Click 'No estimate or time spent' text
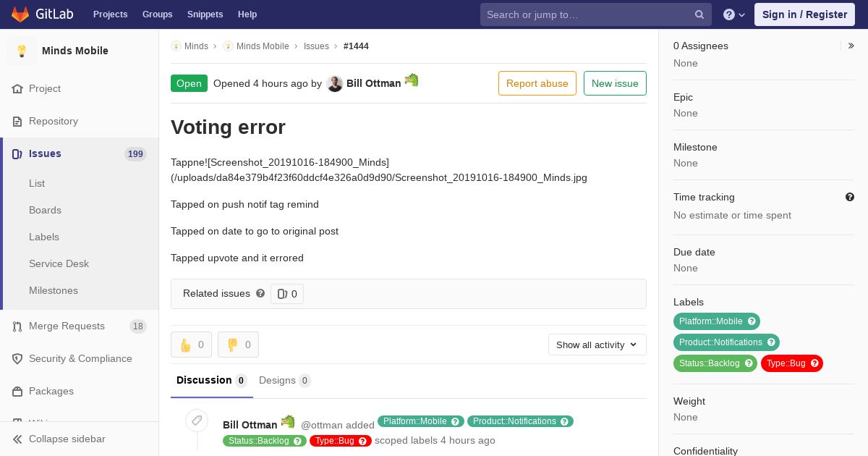Image resolution: width=868 pixels, height=456 pixels. tap(732, 216)
